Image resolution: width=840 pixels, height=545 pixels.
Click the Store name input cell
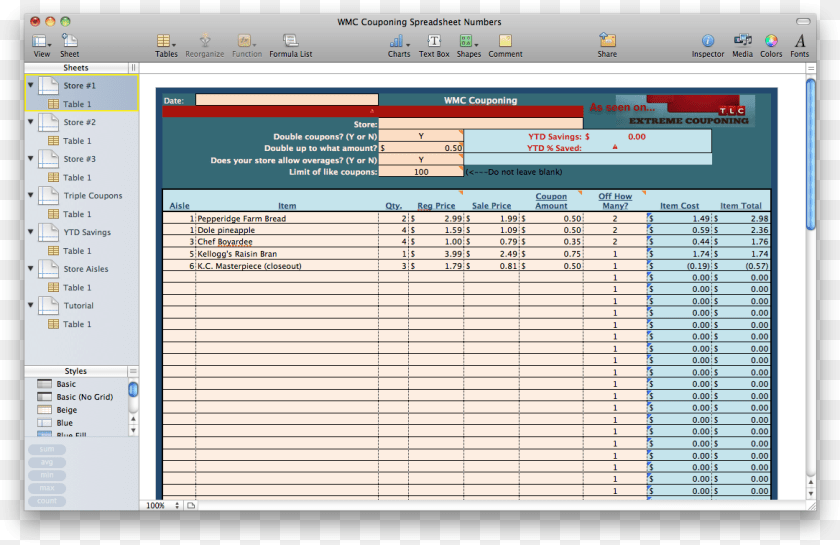point(481,124)
